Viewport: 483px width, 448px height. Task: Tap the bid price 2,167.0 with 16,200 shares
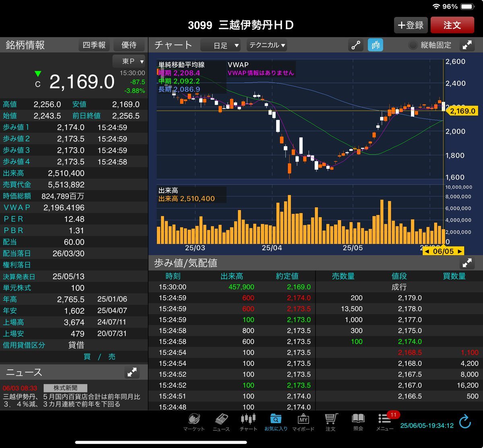[x=410, y=385]
